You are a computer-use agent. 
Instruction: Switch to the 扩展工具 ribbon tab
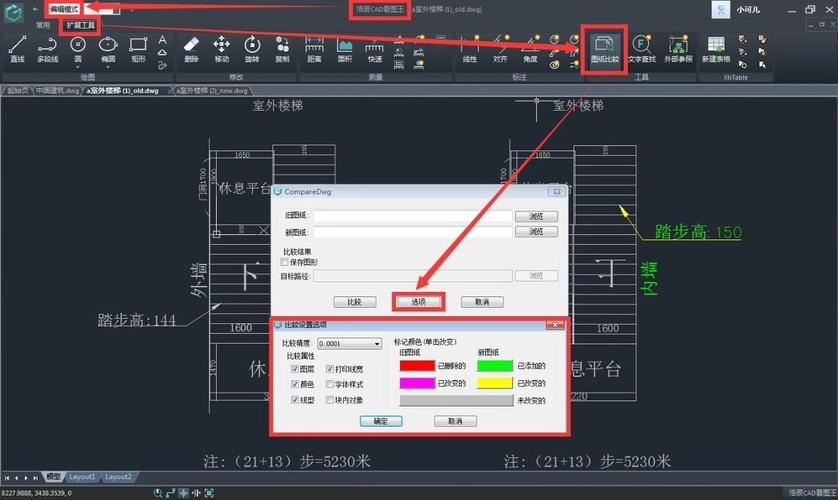pyautogui.click(x=80, y=25)
